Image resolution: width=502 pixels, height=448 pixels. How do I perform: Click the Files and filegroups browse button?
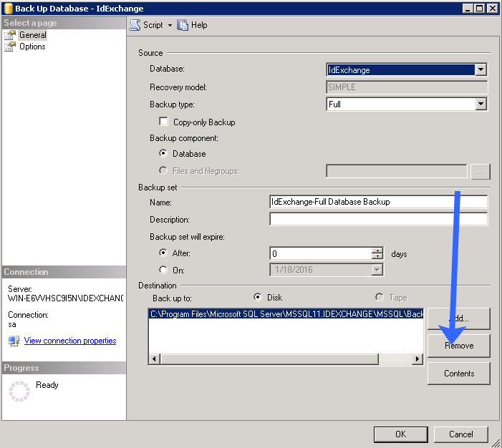[481, 172]
